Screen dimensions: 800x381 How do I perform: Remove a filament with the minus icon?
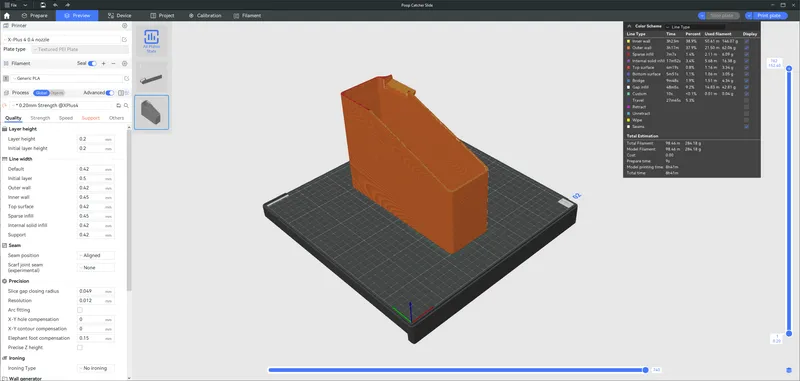click(x=113, y=63)
